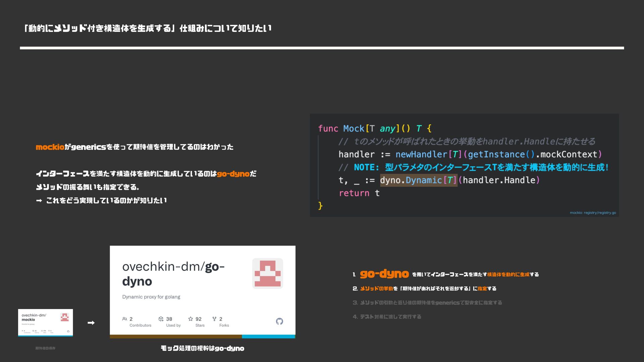Click dimmed list item 3 about generics
644x362 pixels.
[x=427, y=303]
